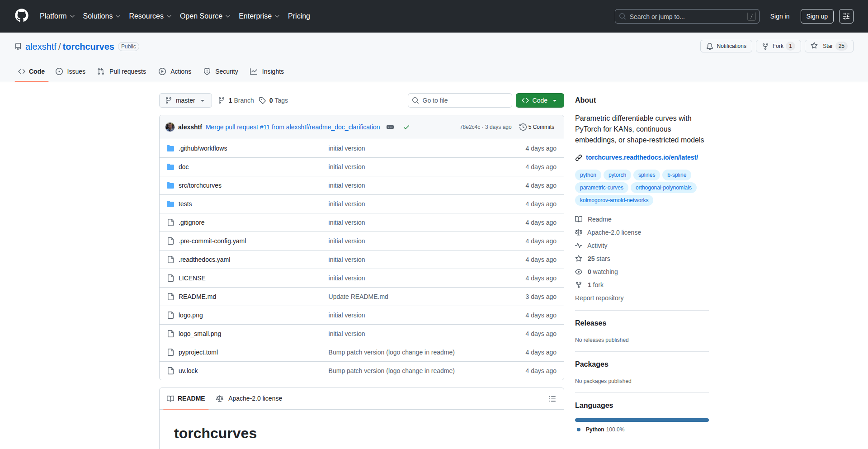Screen dimensions: 868x449
Task: Click the alexshtf avatar thumbnail
Action: click(x=170, y=127)
